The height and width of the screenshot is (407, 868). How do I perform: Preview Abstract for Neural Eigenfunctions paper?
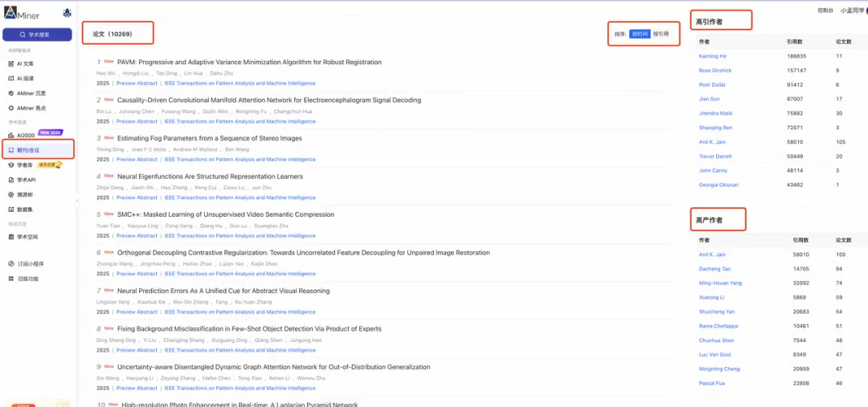tap(137, 198)
